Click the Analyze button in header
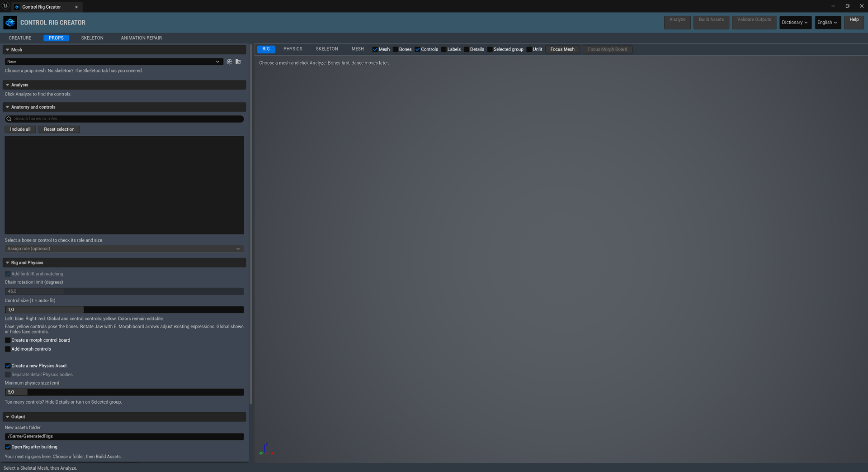 click(x=677, y=23)
